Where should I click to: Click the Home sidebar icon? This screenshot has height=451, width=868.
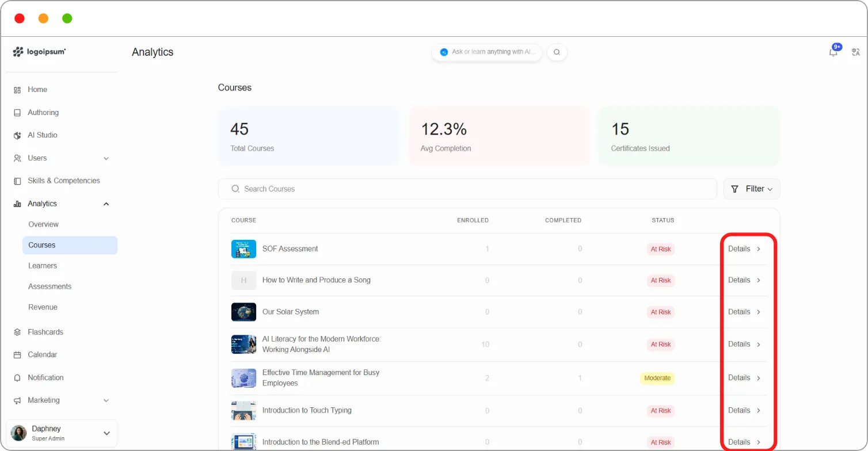[x=17, y=90]
